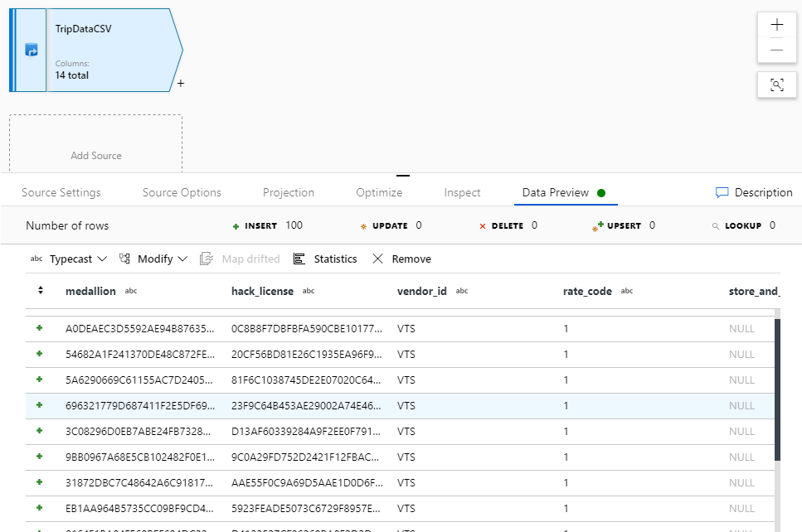Select the row with medallion 696321779D687411F2E5DF69
Viewport: 802px width, 532px height.
coord(400,406)
